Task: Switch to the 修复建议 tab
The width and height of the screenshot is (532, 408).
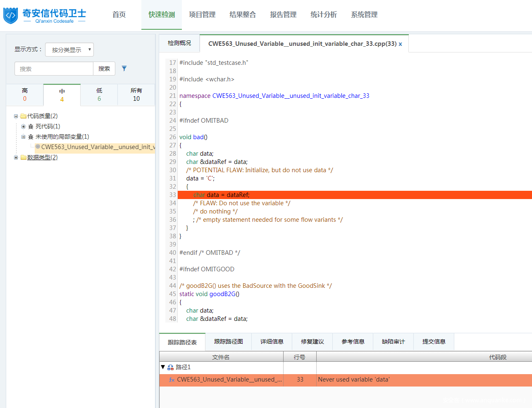Action: click(x=312, y=342)
